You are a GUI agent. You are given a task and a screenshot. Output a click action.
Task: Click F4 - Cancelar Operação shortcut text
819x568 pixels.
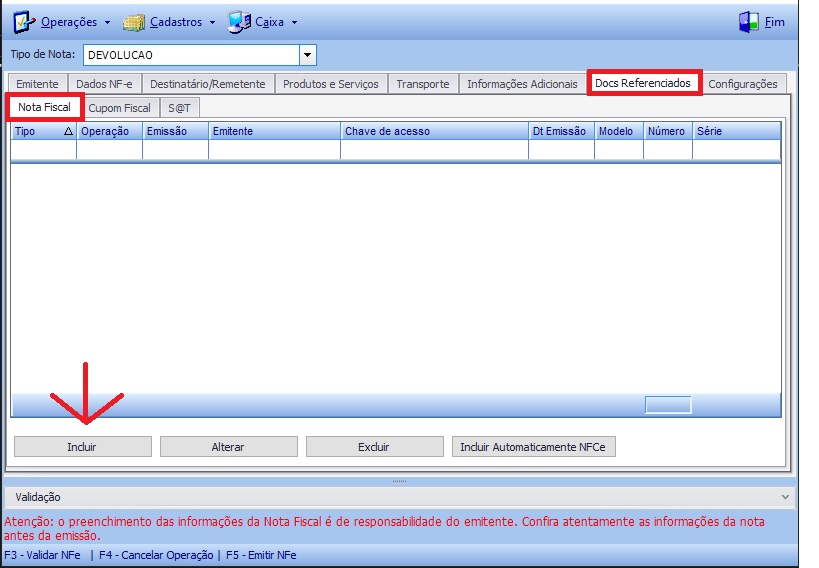(156, 555)
